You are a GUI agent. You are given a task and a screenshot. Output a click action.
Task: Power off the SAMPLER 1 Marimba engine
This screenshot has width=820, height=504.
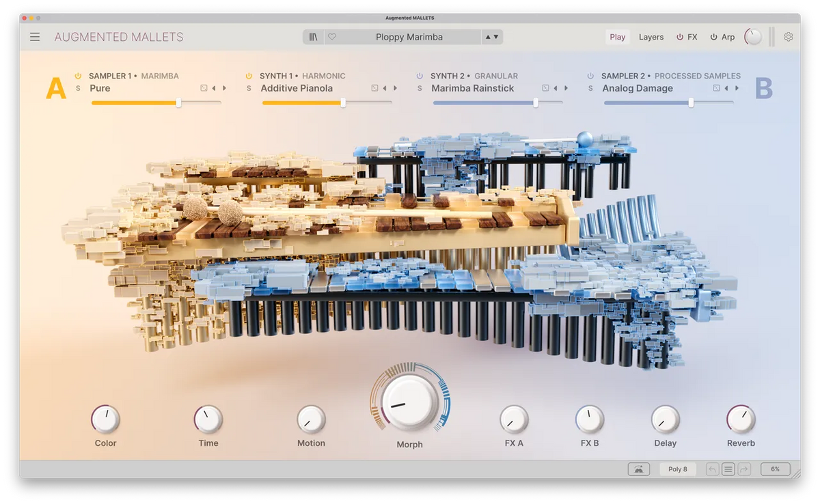(77, 76)
